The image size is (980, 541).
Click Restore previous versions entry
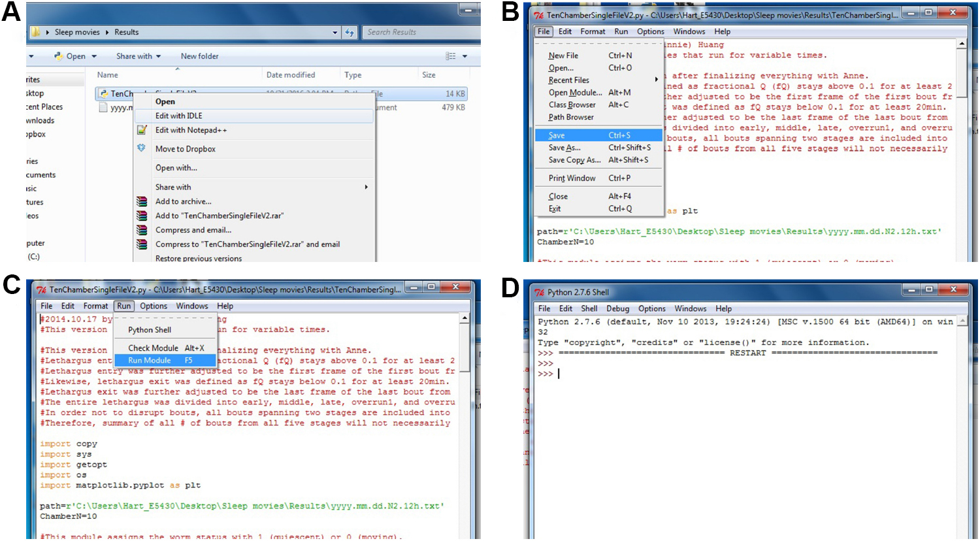(199, 258)
